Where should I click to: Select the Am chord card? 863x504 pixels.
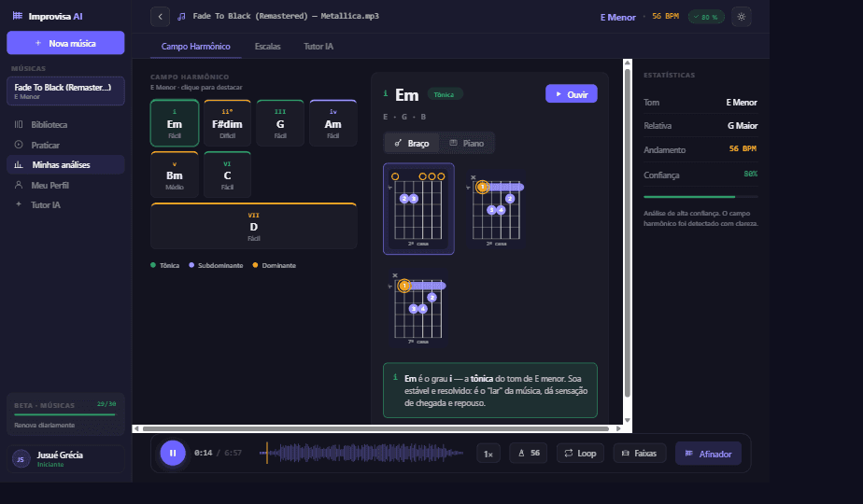click(x=333, y=123)
